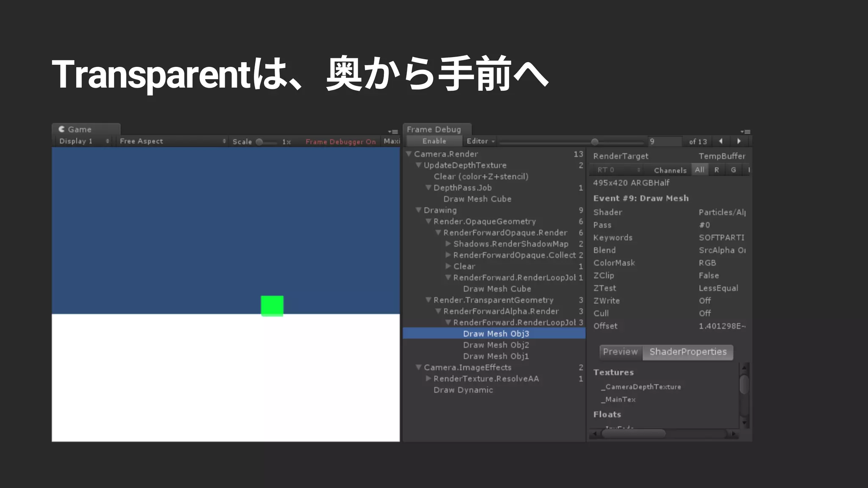Click the event number input field

click(x=664, y=141)
